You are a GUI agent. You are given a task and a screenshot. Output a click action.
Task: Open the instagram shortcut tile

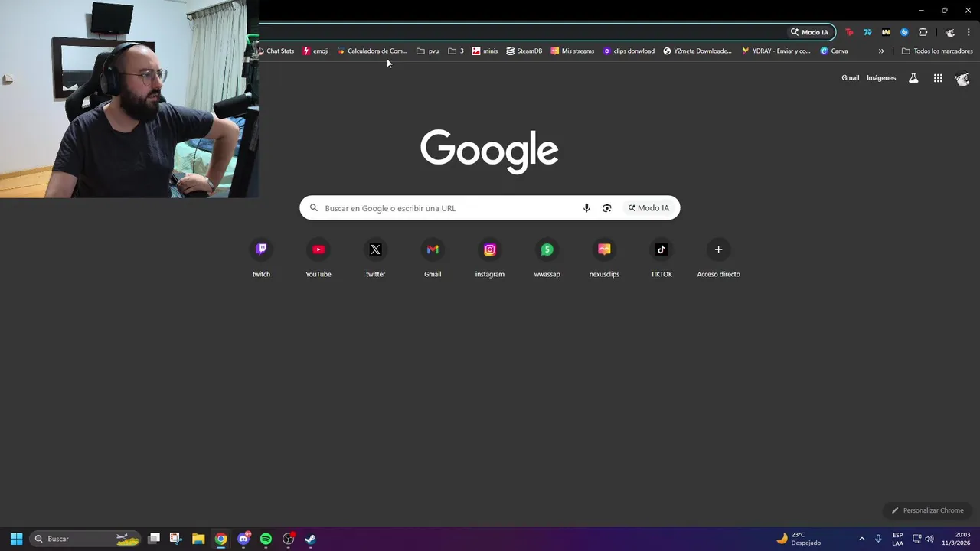coord(490,259)
